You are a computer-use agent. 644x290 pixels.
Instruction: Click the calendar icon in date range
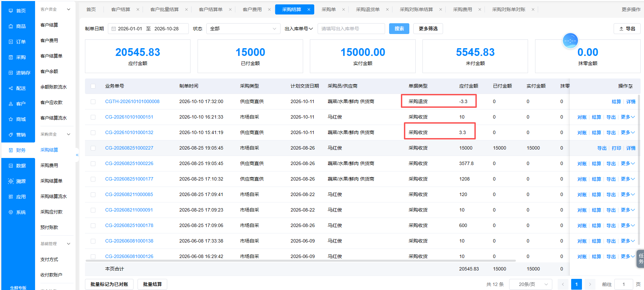[x=114, y=29]
